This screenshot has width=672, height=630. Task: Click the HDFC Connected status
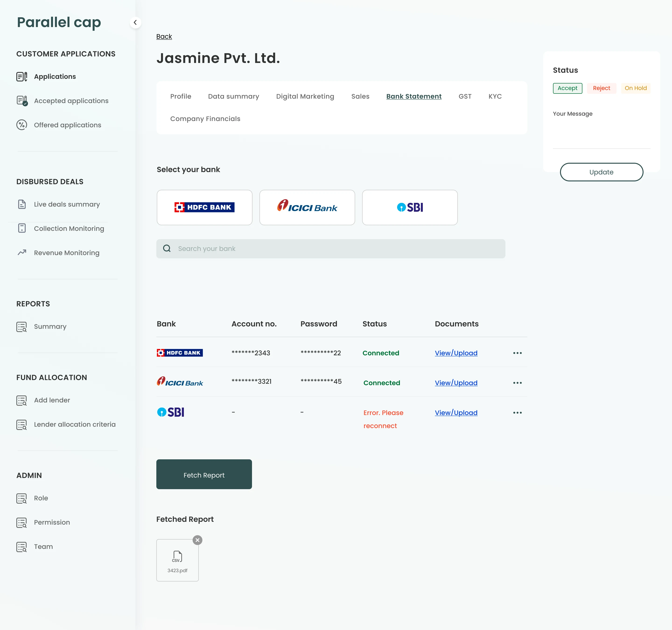click(x=381, y=353)
